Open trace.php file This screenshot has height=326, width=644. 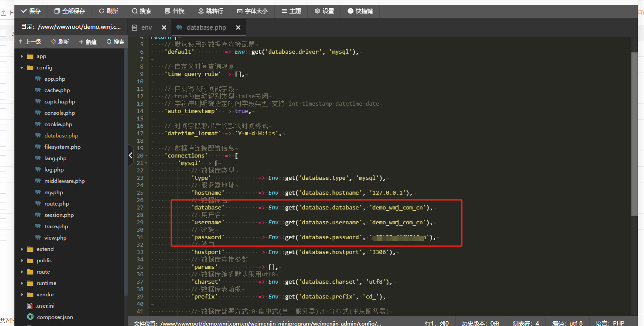56,226
